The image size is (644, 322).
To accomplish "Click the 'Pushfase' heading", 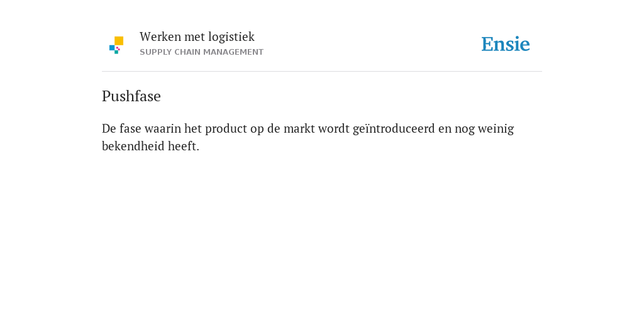I will click(131, 96).
